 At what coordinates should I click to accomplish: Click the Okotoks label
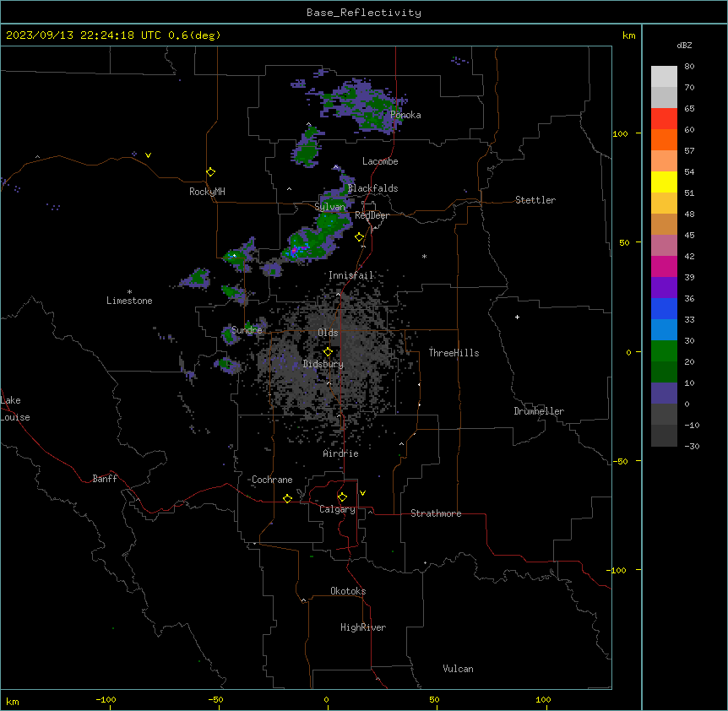point(348,591)
